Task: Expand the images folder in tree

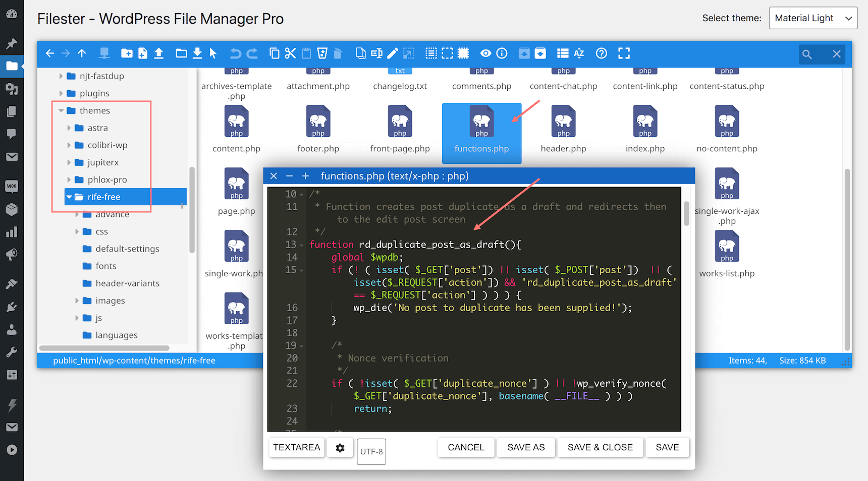Action: (77, 300)
